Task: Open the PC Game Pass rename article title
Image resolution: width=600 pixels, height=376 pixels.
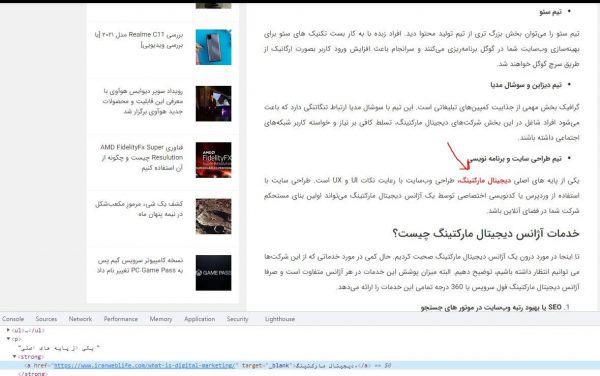Action: point(140,265)
